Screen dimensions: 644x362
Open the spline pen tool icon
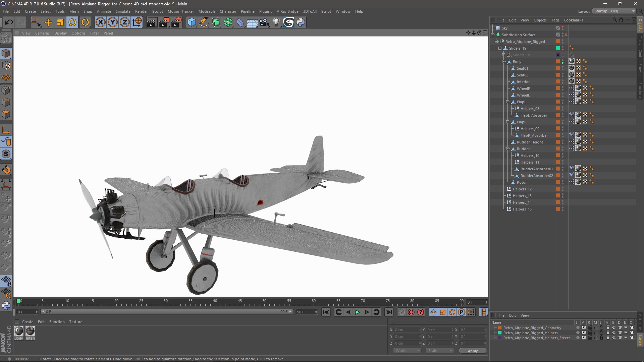(204, 22)
